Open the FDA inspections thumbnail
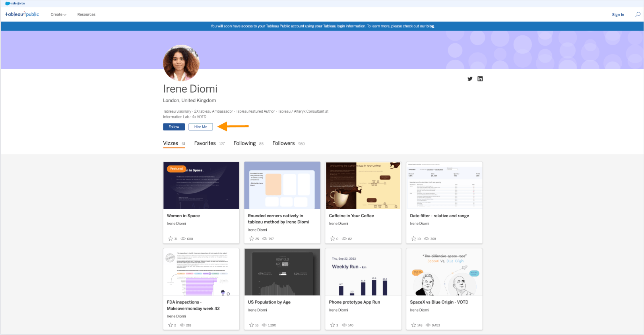This screenshot has height=335, width=644. click(x=201, y=272)
